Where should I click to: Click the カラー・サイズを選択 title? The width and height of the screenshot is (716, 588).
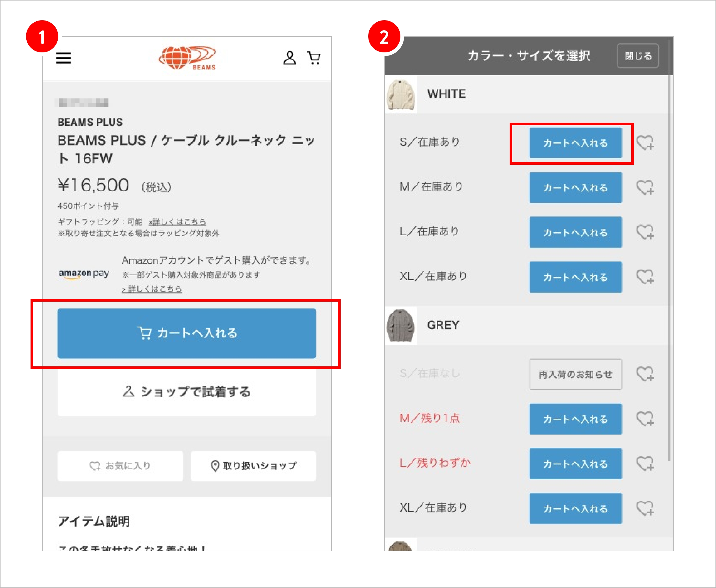click(x=529, y=56)
